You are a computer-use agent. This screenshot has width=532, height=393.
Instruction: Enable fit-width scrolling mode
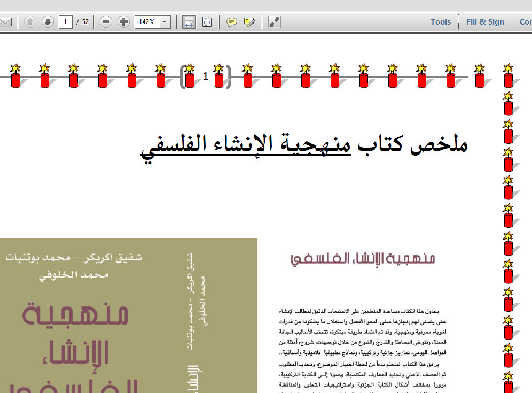189,22
